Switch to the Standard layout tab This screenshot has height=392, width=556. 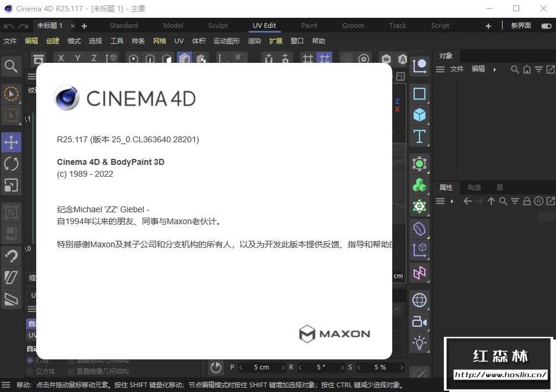(x=124, y=26)
